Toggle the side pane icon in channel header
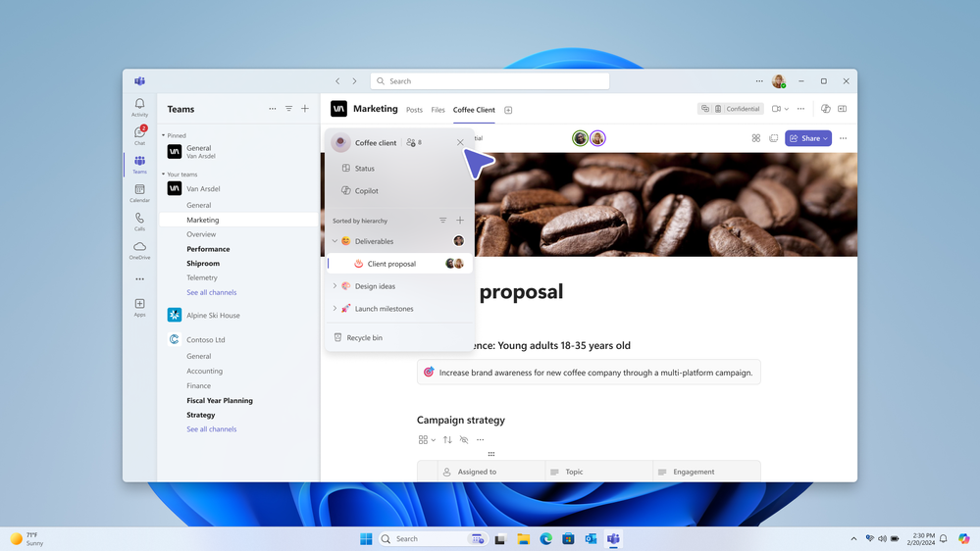Viewport: 980px width, 551px height. [x=843, y=109]
